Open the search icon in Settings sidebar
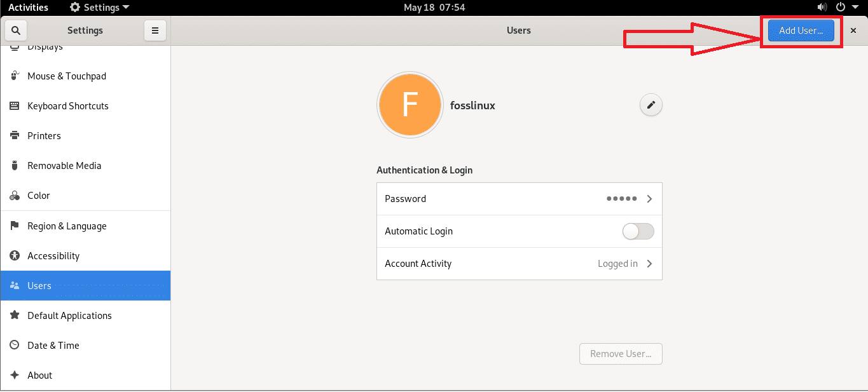Image resolution: width=868 pixels, height=392 pixels. point(15,30)
